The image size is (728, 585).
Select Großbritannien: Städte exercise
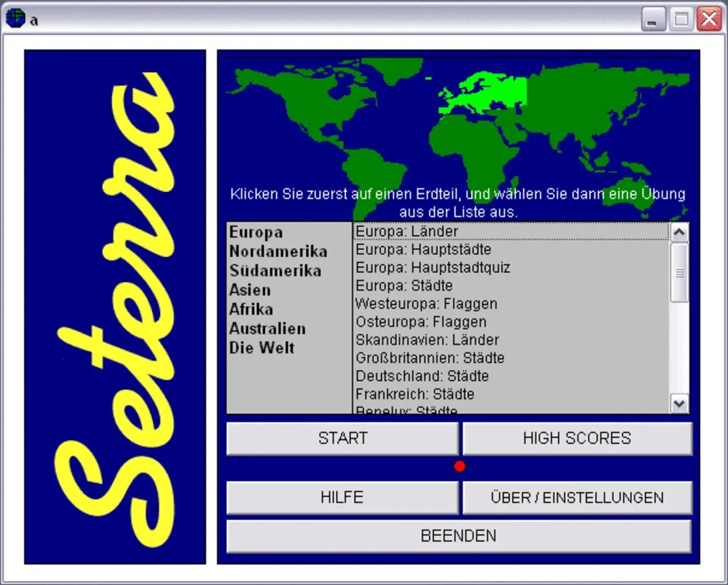(x=511, y=358)
